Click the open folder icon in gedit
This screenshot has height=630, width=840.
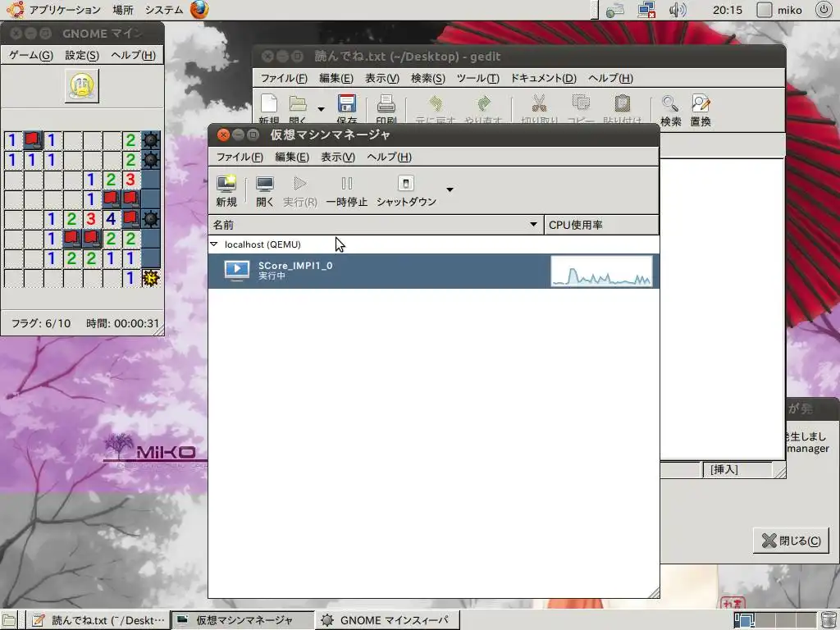pos(298,104)
